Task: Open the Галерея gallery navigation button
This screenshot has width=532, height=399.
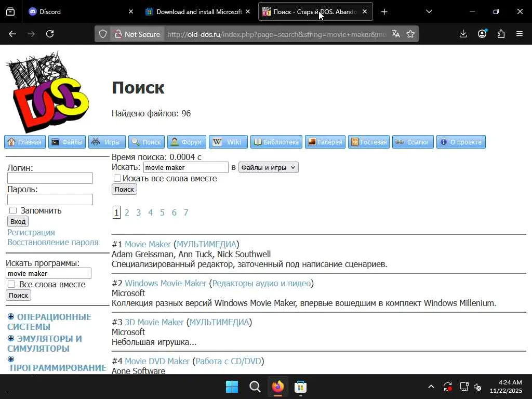Action: (325, 142)
